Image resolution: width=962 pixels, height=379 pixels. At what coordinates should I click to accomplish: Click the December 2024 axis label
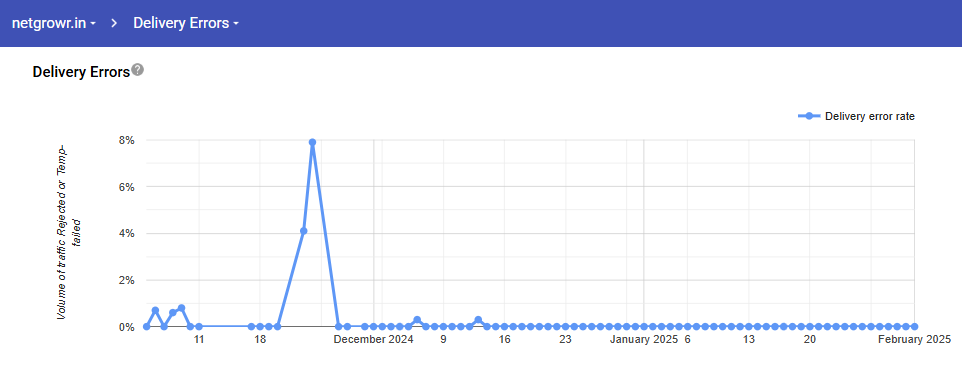pos(374,340)
